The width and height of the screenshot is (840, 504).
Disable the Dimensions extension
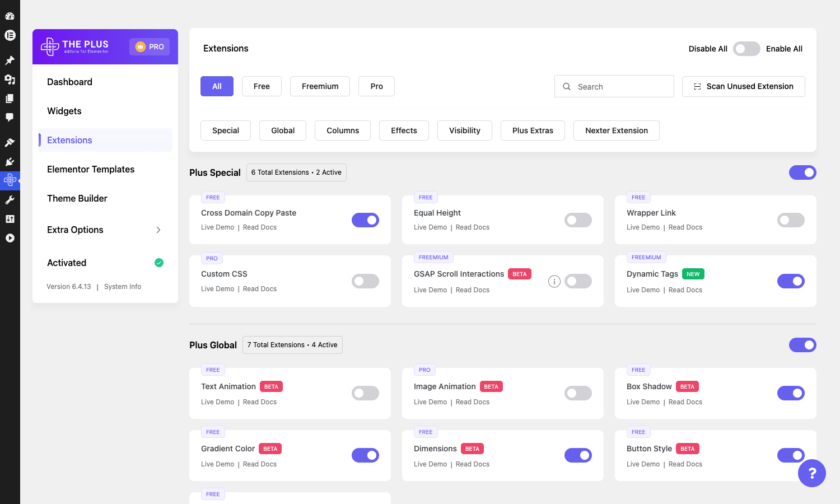[x=578, y=455]
